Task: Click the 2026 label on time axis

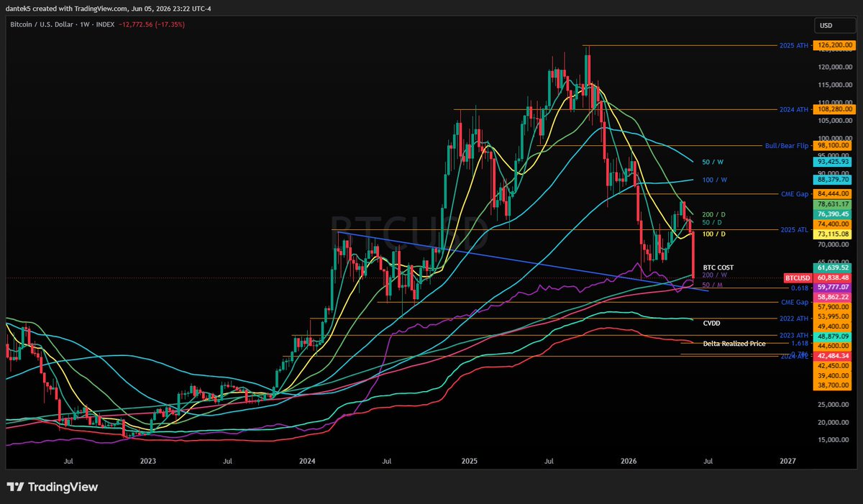Action: click(629, 461)
